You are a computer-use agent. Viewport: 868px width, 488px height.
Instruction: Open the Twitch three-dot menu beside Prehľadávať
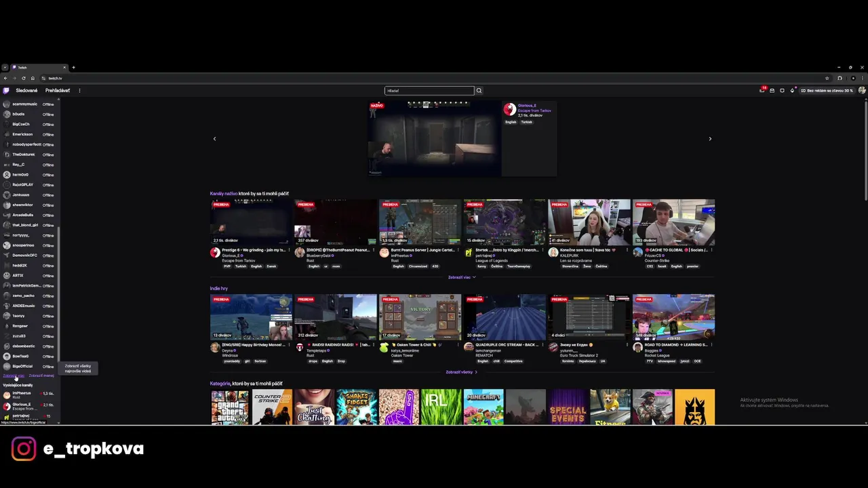point(79,90)
